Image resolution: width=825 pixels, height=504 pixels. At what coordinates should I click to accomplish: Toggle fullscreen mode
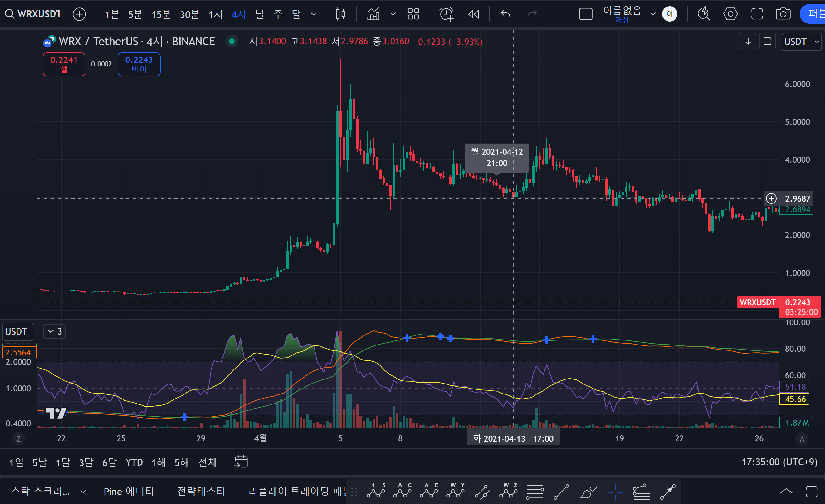tap(757, 14)
